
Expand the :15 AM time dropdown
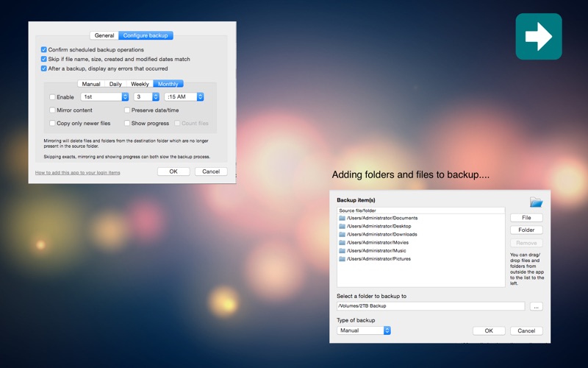tap(184, 97)
